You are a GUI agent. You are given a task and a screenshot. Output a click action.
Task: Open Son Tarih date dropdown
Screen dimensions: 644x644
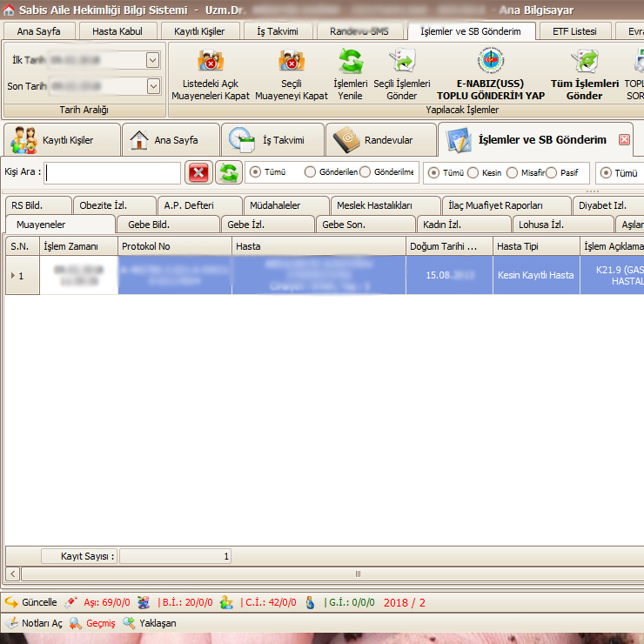153,86
